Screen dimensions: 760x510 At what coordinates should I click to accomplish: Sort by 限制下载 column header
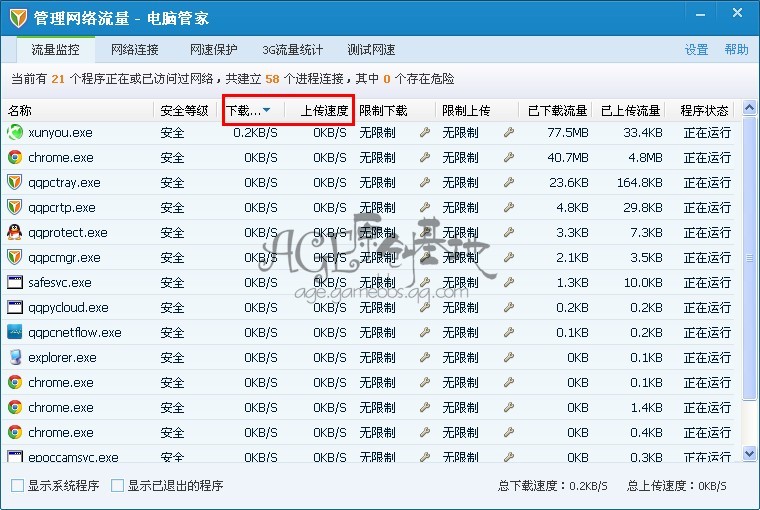383,111
